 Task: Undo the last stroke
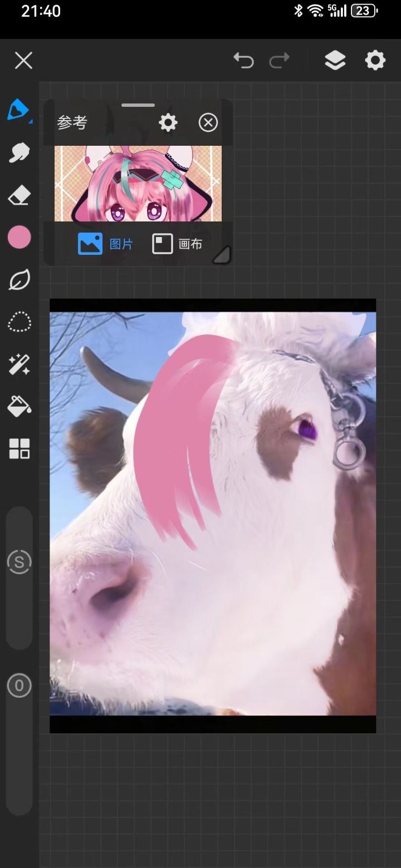tap(243, 60)
